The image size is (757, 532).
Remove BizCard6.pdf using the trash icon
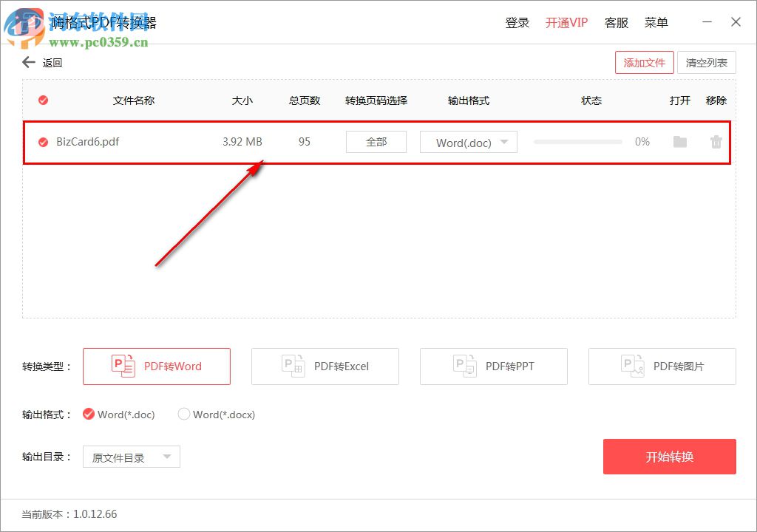(x=715, y=142)
